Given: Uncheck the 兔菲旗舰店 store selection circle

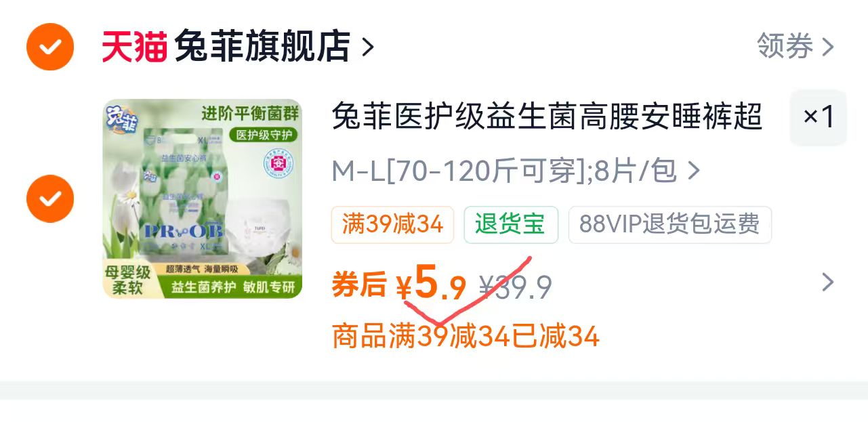Looking at the screenshot, I should click(x=49, y=47).
